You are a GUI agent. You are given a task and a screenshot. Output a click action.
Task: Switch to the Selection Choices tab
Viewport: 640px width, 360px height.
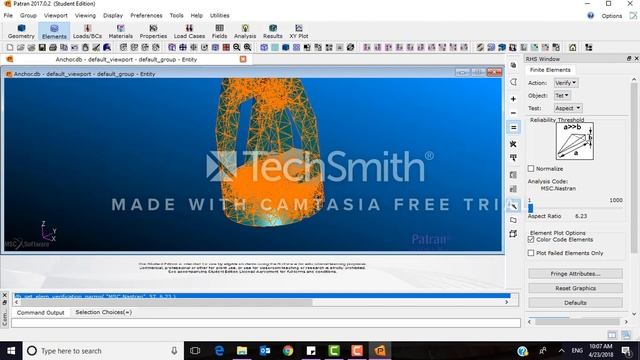coord(103,312)
